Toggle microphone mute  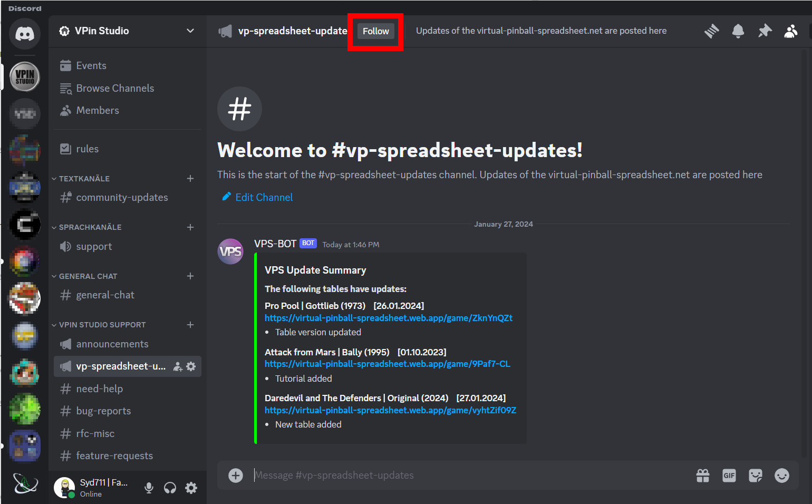coord(149,488)
